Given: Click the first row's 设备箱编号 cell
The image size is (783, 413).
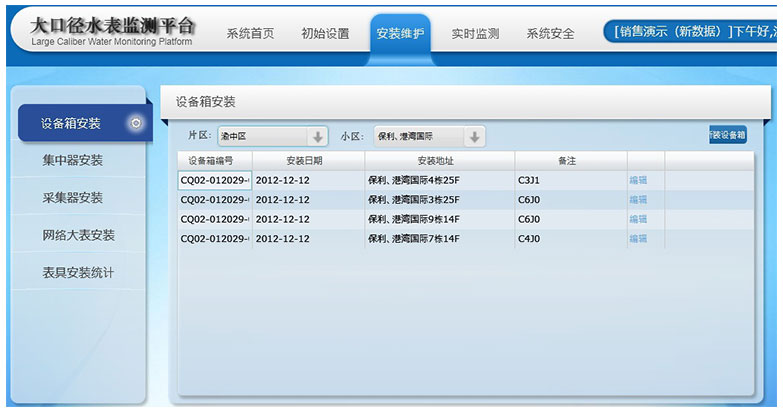Looking at the screenshot, I should (215, 181).
